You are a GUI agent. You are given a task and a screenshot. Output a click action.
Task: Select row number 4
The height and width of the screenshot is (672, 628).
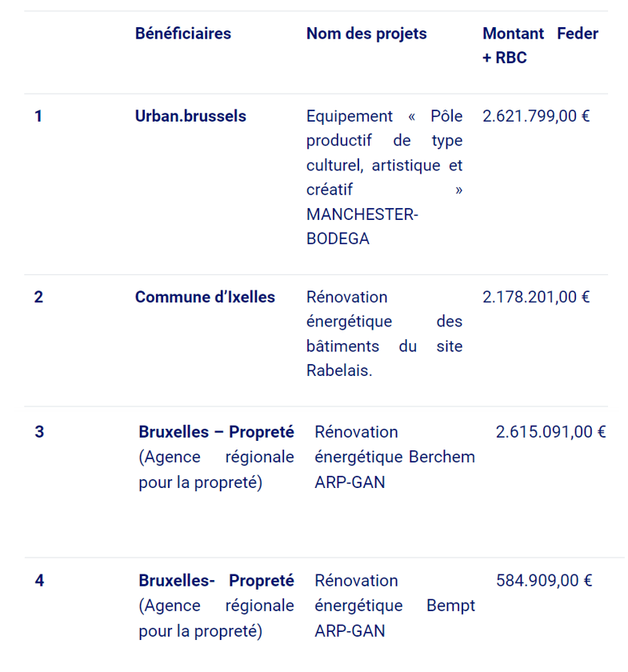point(39,580)
